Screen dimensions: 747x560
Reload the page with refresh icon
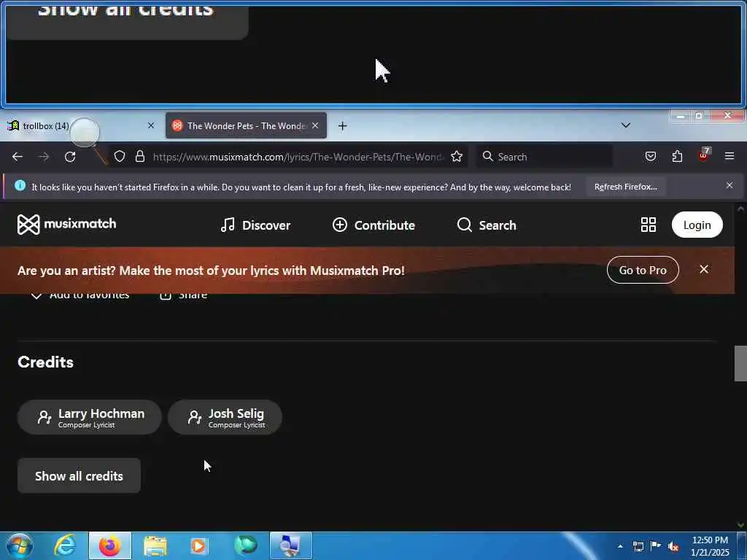(x=70, y=157)
